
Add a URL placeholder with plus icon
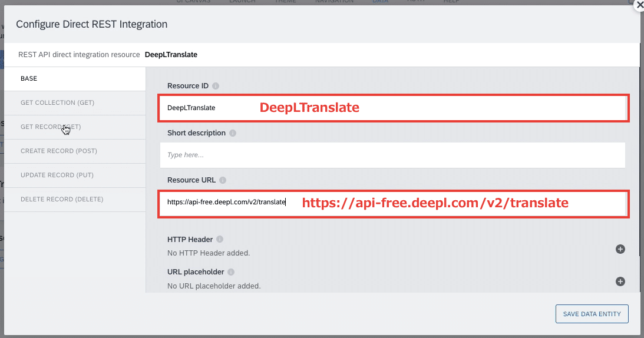620,281
